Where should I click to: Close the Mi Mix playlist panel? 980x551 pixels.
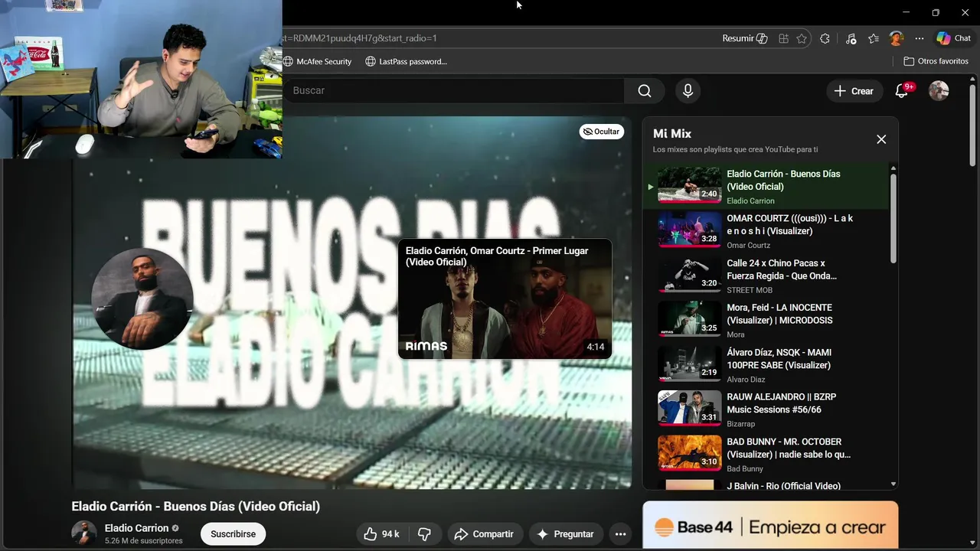[881, 139]
